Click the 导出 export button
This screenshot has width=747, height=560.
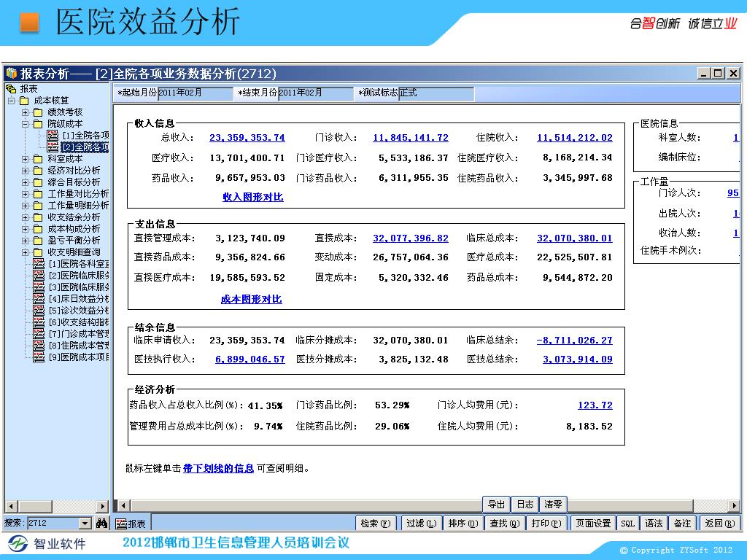click(496, 504)
